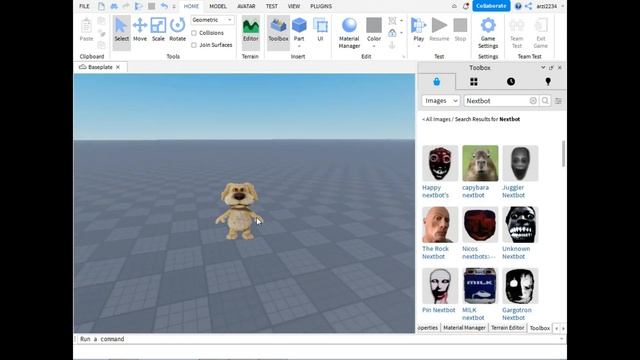Switch to the AVATAR ribbon tab
This screenshot has width=640, height=360.
point(246,6)
